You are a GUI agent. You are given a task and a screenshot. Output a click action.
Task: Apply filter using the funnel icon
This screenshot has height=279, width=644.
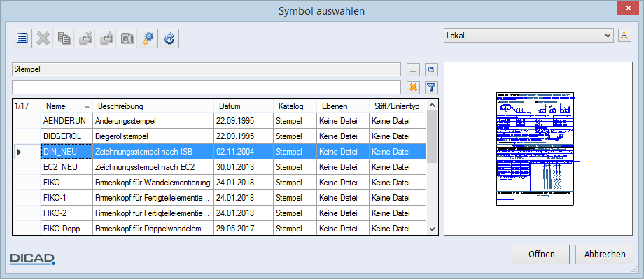pos(430,87)
